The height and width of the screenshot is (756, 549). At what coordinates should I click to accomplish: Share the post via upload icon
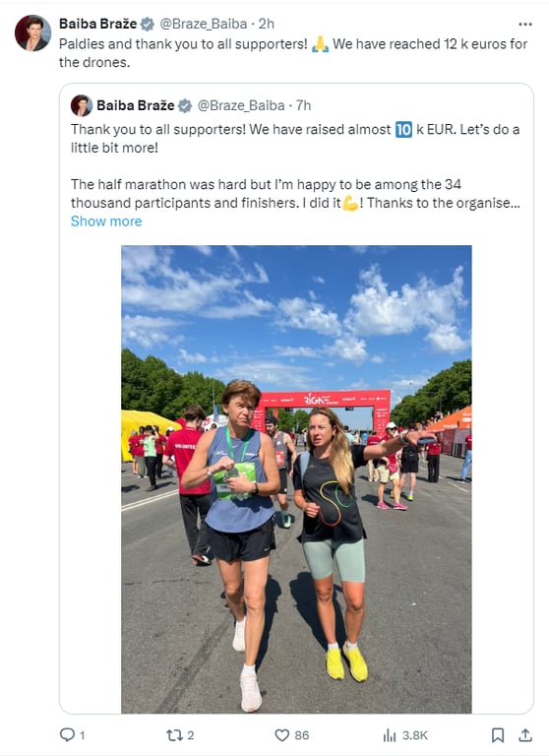(x=525, y=734)
